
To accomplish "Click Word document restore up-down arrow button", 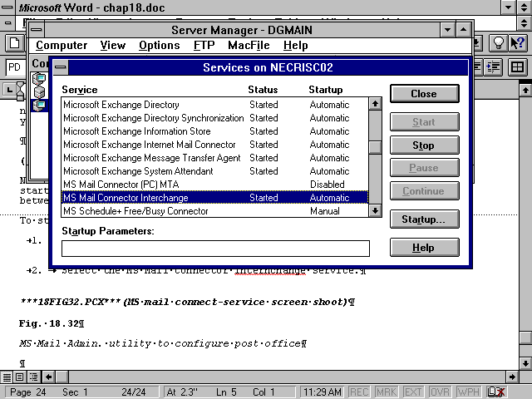I will tap(525, 22).
